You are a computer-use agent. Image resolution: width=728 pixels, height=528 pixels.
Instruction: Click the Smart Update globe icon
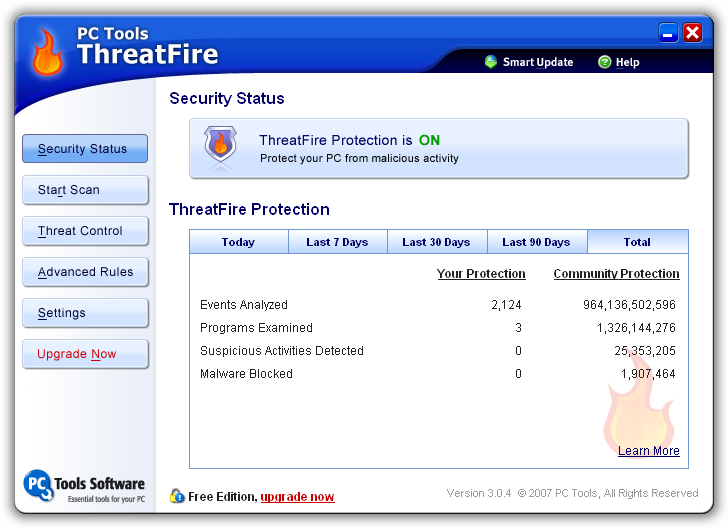click(491, 62)
